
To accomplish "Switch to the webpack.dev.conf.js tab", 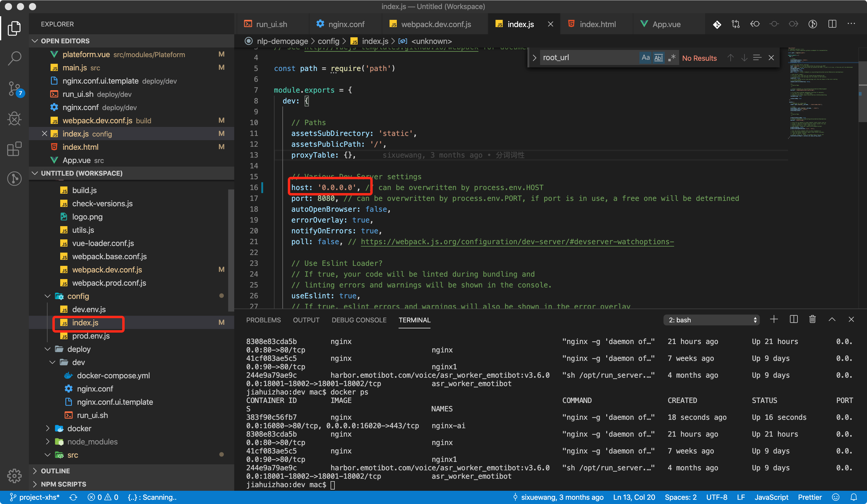I will pyautogui.click(x=436, y=24).
